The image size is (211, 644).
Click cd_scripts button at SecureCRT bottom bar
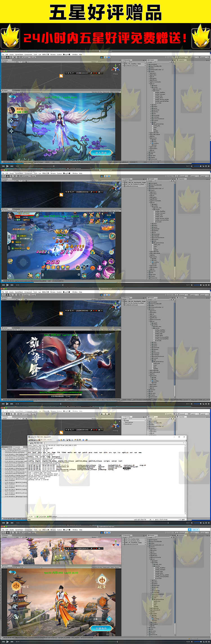pos(42,516)
